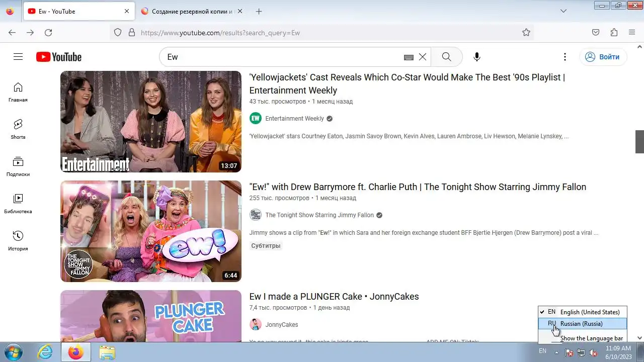The image size is (644, 362).
Task: Open История in the sidebar
Action: pos(18,241)
